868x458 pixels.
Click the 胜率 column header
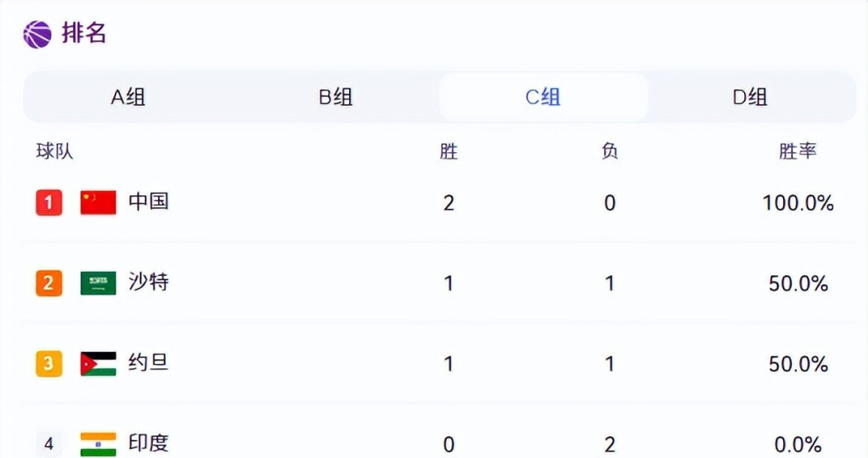797,151
